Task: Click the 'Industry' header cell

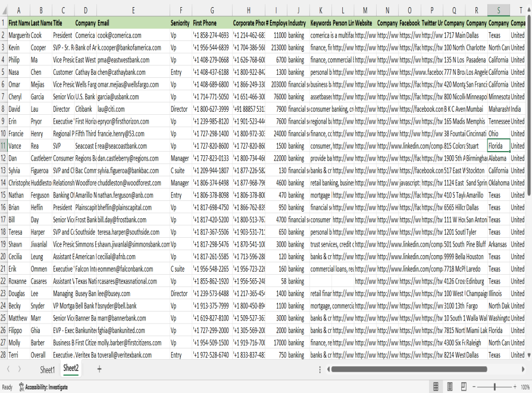Action: (x=299, y=23)
